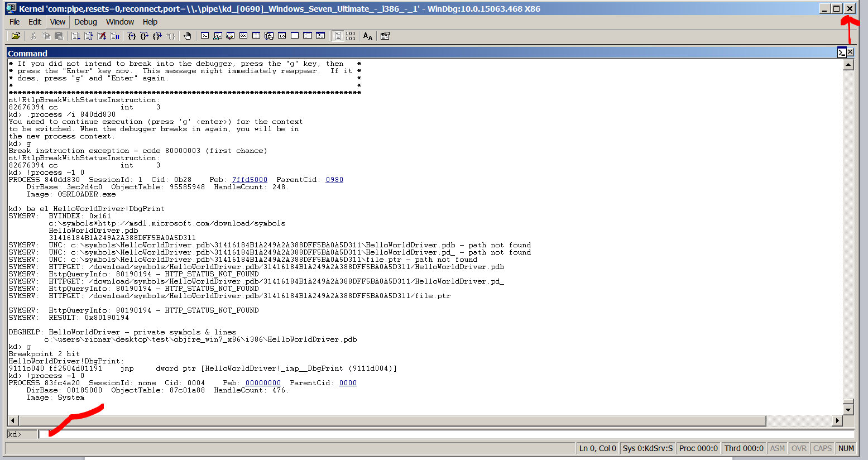Click the Step Over braces icon
This screenshot has height=460, width=868.
click(x=145, y=36)
